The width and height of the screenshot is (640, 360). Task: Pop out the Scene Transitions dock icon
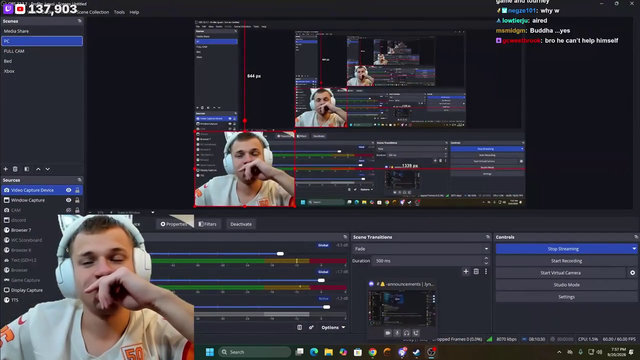(x=488, y=237)
